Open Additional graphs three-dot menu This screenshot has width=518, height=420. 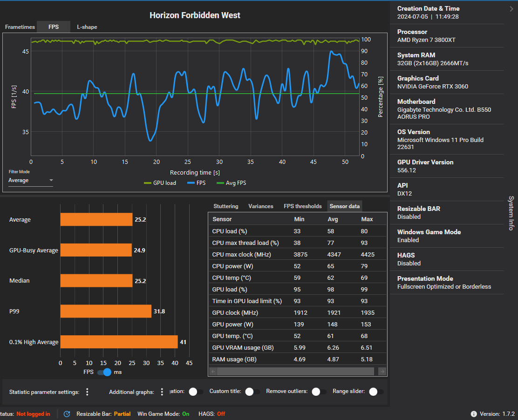pos(162,392)
